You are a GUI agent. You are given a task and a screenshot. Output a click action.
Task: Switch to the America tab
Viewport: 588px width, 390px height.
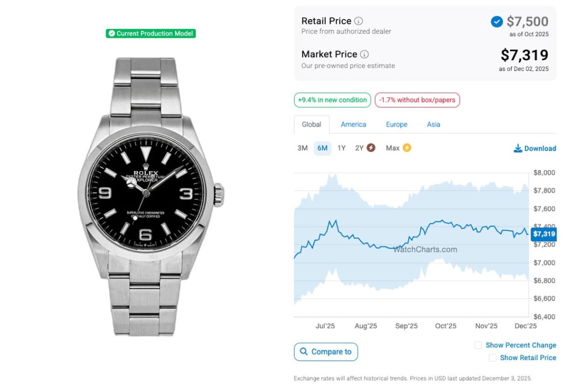[x=353, y=125]
